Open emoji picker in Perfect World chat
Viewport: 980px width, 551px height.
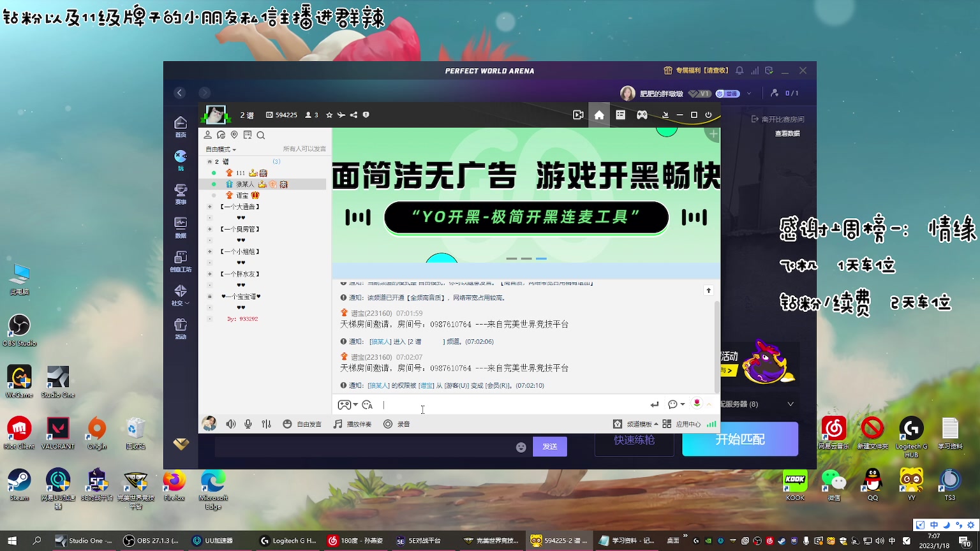tap(521, 447)
